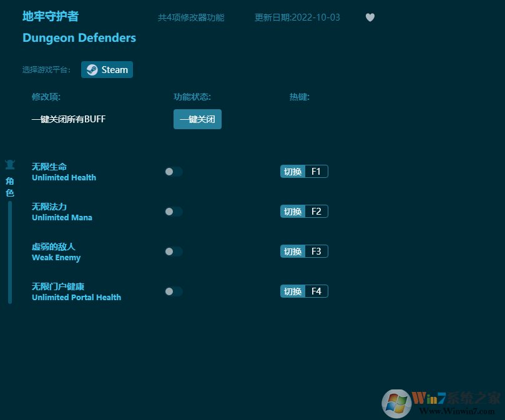This screenshot has width=505, height=420.
Task: Click the Win7系统之家 Windows logo
Action: pos(398,403)
